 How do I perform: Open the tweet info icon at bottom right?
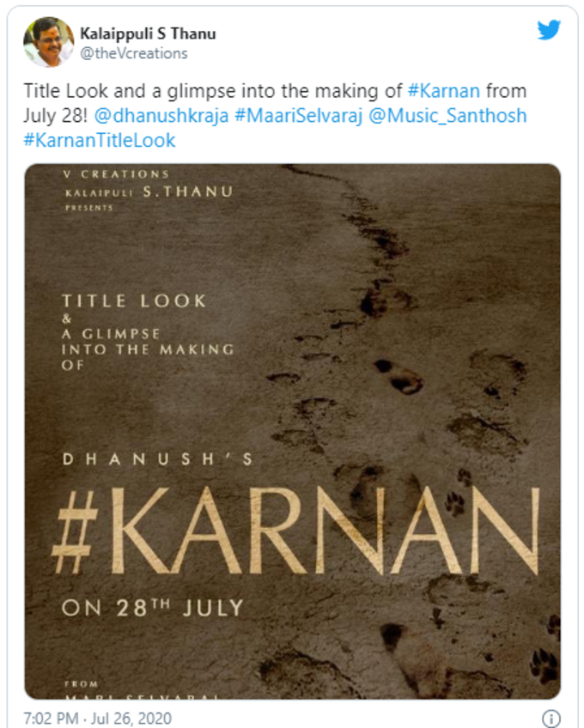[551, 718]
